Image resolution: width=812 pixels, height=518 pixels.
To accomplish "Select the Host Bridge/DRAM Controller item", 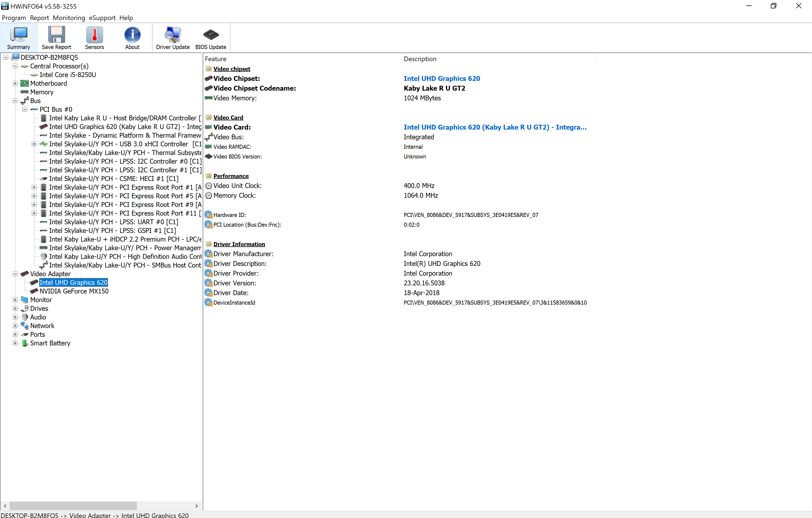I will [125, 118].
